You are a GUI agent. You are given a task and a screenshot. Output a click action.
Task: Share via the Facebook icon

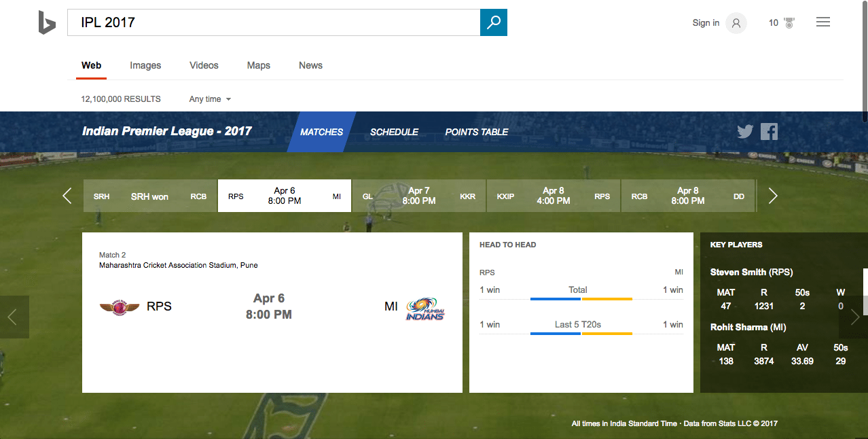(769, 131)
